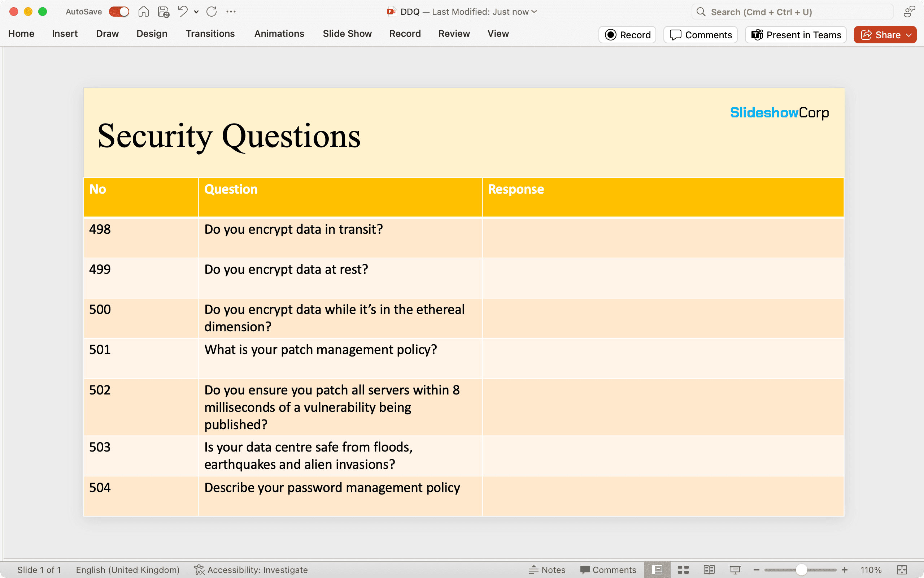The width and height of the screenshot is (924, 578).
Task: Select the No header cell
Action: [141, 197]
